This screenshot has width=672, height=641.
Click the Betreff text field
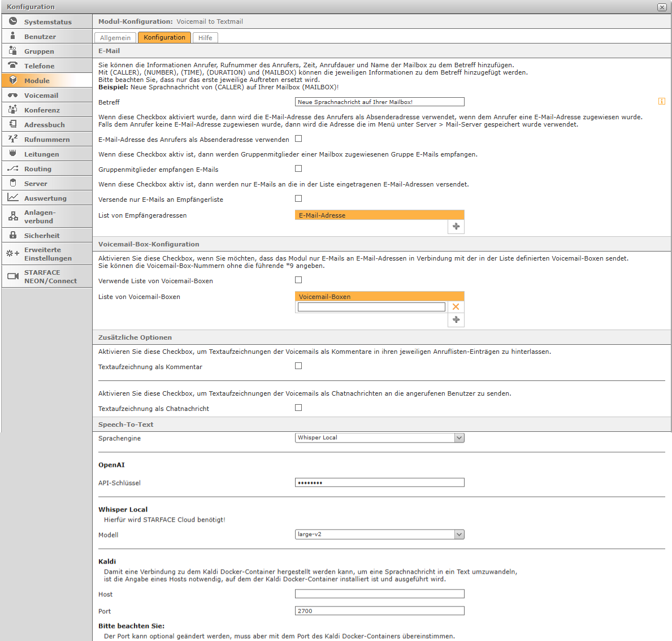pos(379,102)
